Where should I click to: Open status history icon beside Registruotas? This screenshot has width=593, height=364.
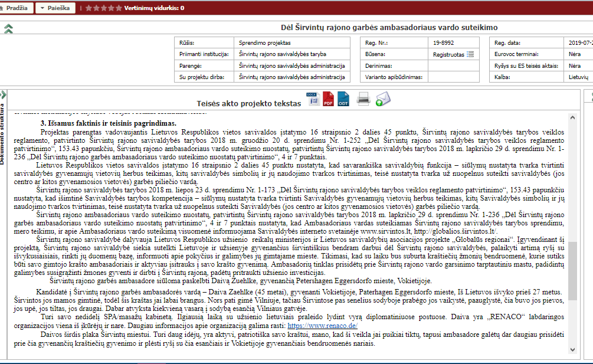tap(470, 54)
